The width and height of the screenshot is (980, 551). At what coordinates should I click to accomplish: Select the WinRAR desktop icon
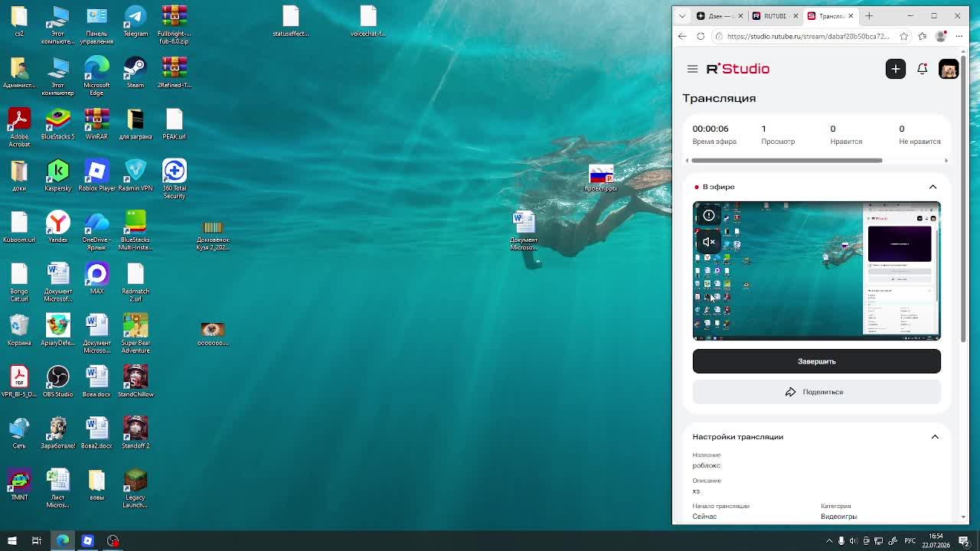click(96, 124)
